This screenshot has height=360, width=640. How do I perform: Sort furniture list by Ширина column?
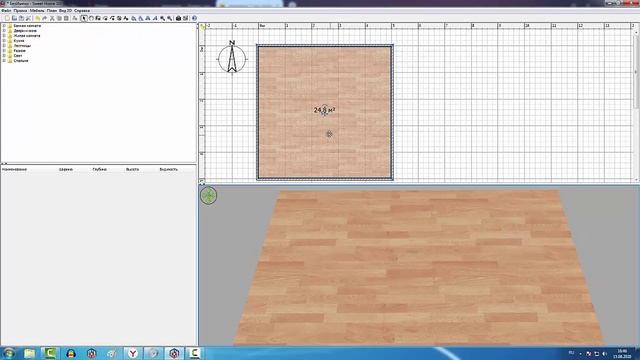[x=66, y=169]
